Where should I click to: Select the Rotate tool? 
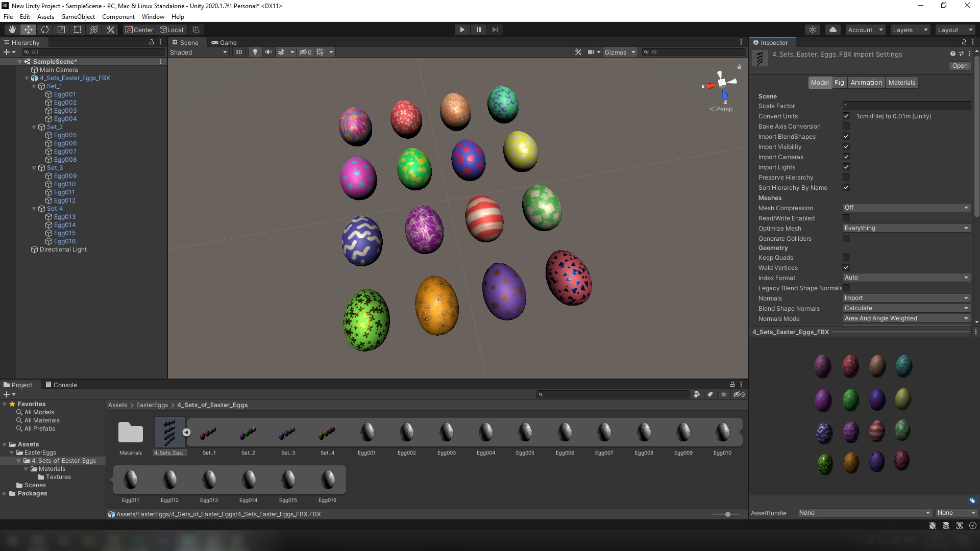(x=45, y=30)
